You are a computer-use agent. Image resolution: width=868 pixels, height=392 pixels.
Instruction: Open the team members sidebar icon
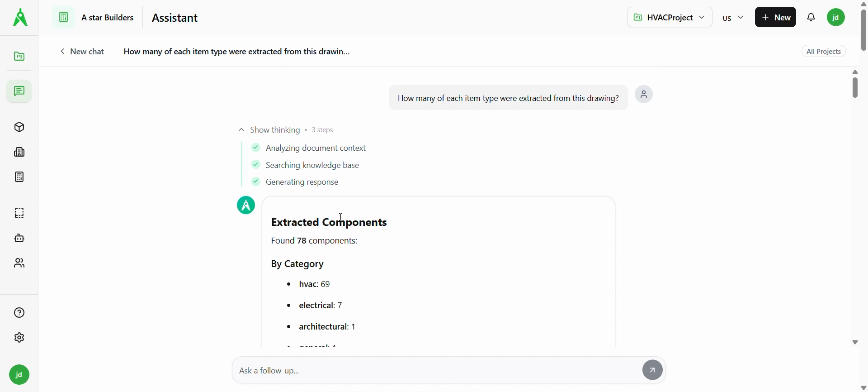(19, 263)
